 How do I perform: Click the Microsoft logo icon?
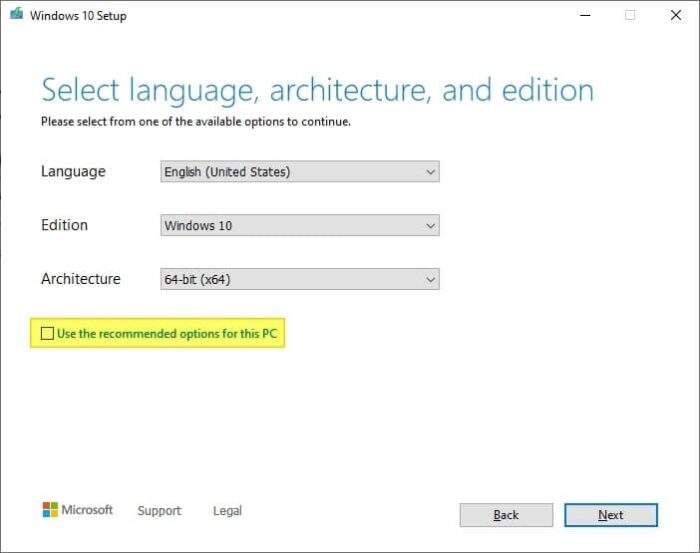(50, 510)
